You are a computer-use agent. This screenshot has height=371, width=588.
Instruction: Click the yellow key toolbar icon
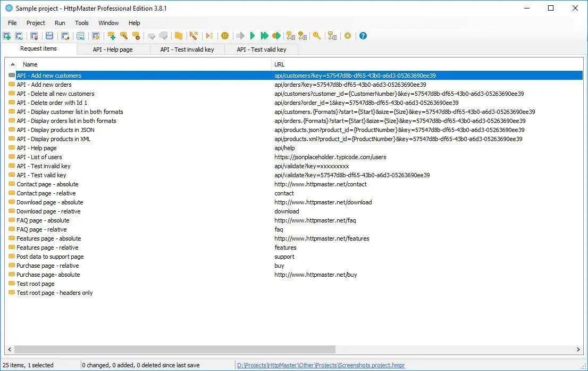pos(317,36)
